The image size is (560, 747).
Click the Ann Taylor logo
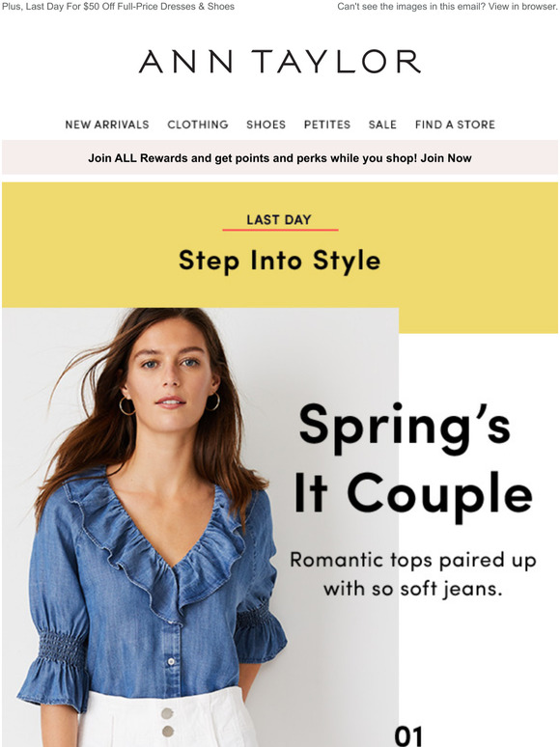pyautogui.click(x=280, y=62)
